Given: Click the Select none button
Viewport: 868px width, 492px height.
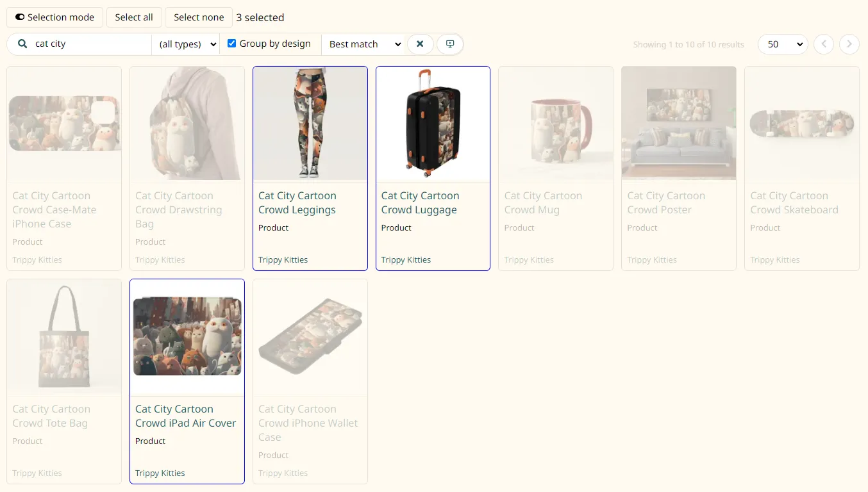Looking at the screenshot, I should pyautogui.click(x=199, y=17).
